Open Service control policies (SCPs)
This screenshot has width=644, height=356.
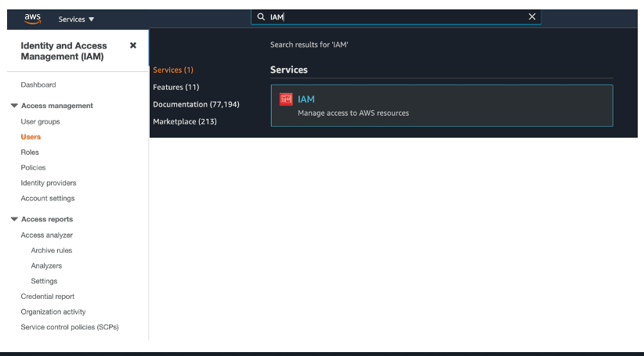pos(70,327)
